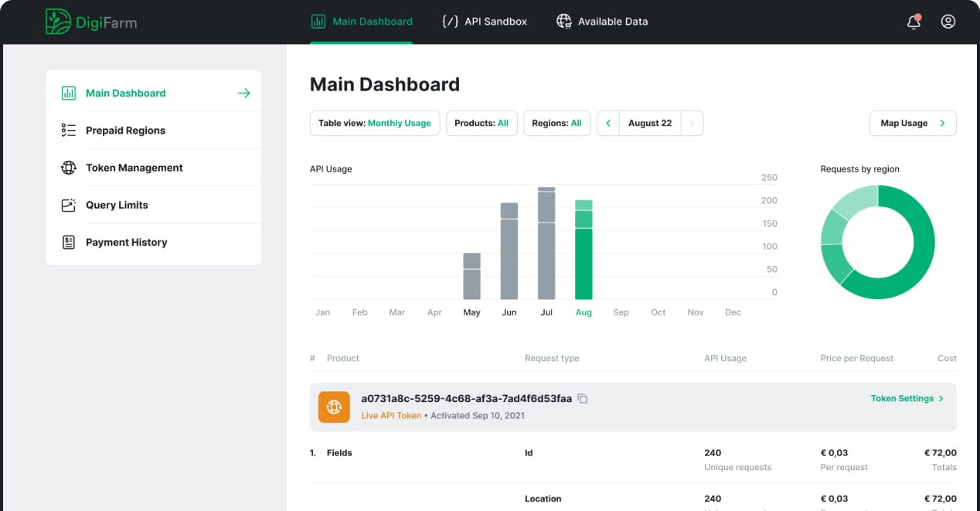Open the user profile icon

pos(948,22)
